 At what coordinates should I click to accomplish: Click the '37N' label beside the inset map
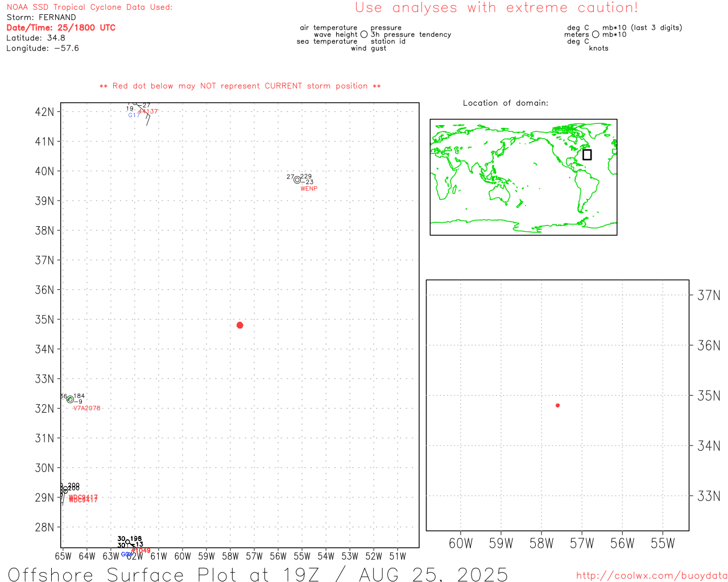[x=709, y=295]
